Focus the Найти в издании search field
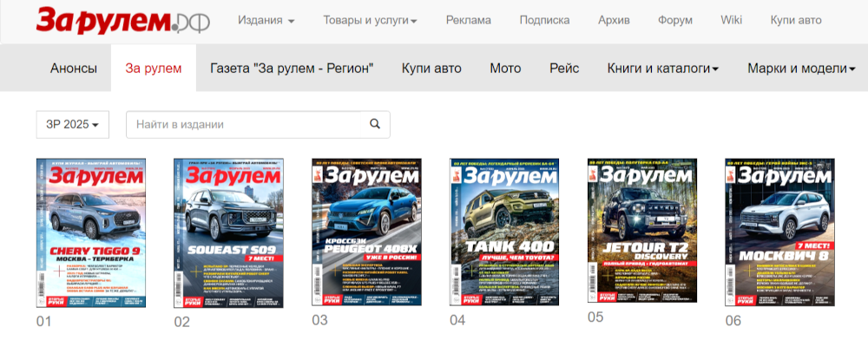868x353 pixels. coord(244,125)
